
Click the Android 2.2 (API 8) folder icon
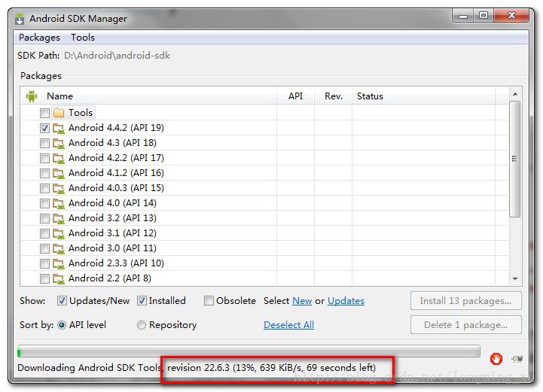click(x=59, y=279)
